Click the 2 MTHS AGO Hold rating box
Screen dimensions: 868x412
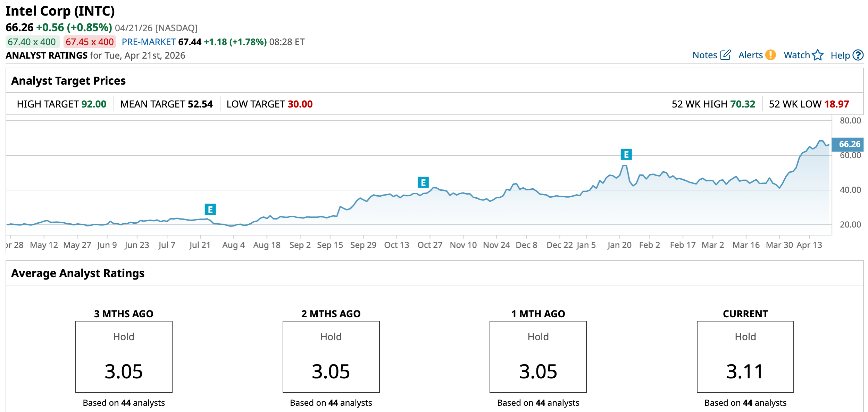[x=331, y=357]
